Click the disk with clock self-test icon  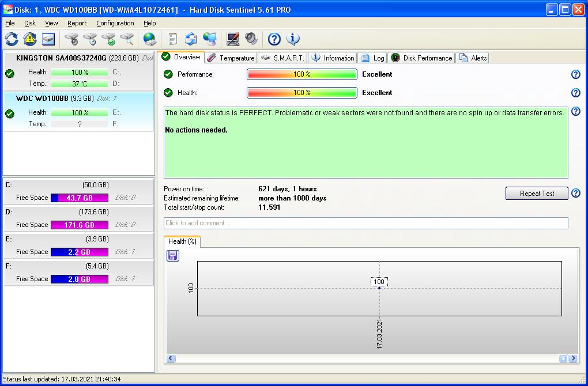tap(90, 39)
